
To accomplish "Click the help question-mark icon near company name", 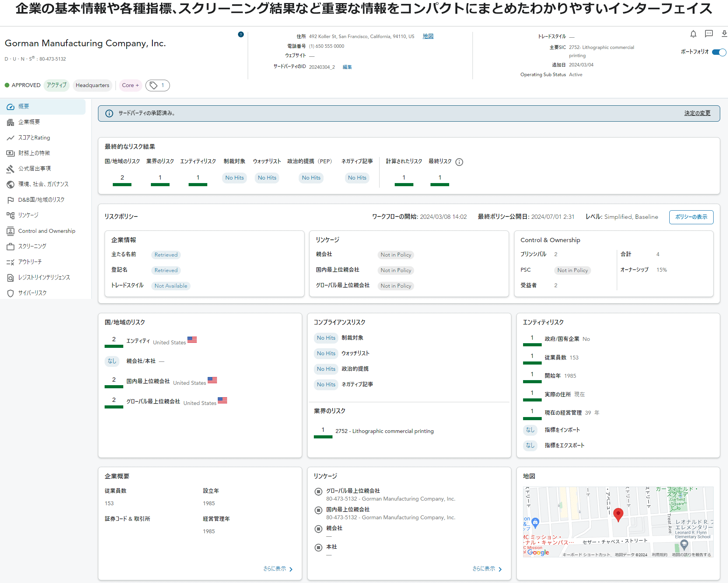I will click(x=241, y=34).
